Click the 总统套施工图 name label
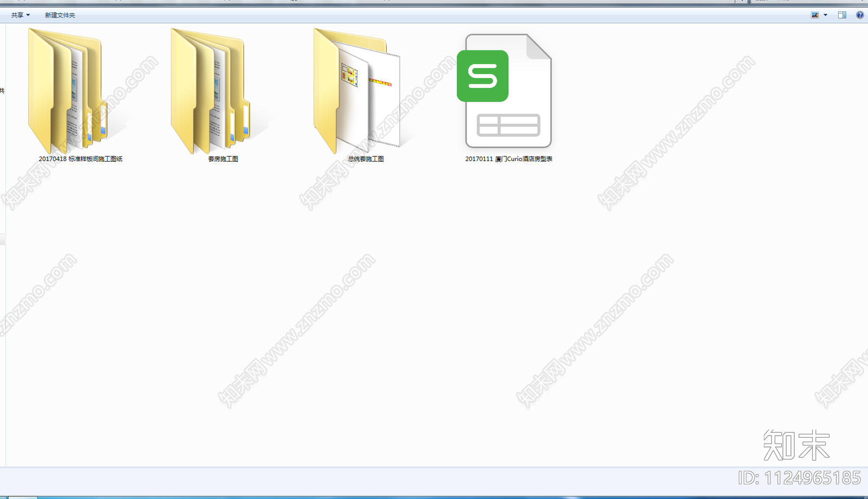The width and height of the screenshot is (868, 499). 366,159
